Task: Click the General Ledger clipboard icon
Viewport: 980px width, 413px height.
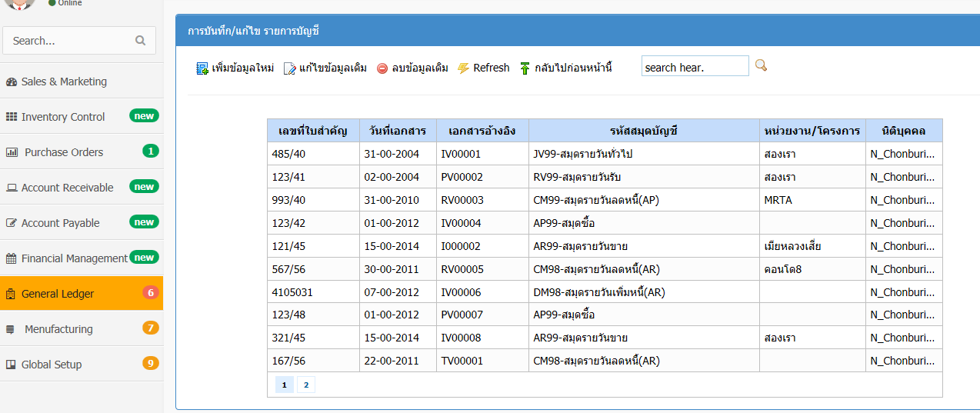Action: click(11, 294)
